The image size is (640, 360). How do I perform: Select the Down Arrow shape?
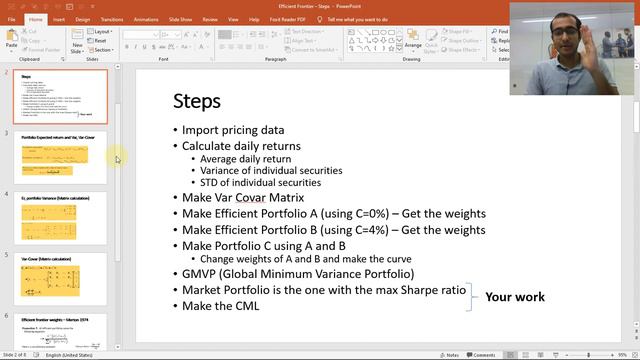[x=383, y=40]
